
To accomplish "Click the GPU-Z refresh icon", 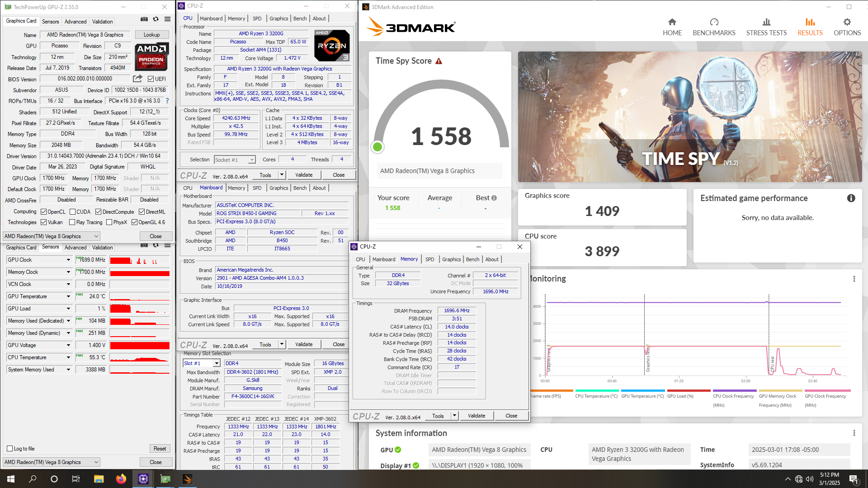I will tap(156, 19).
